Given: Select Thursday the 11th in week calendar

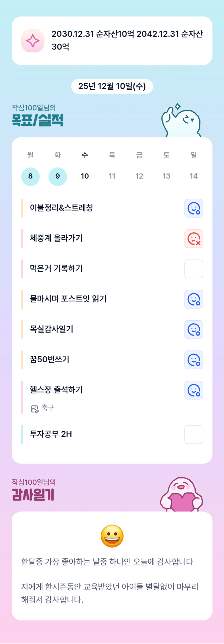Looking at the screenshot, I should (112, 176).
